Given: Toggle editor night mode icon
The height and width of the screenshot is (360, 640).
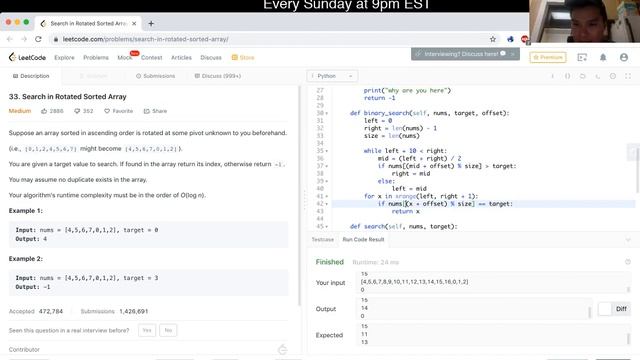Looking at the screenshot, I should coord(598,76).
